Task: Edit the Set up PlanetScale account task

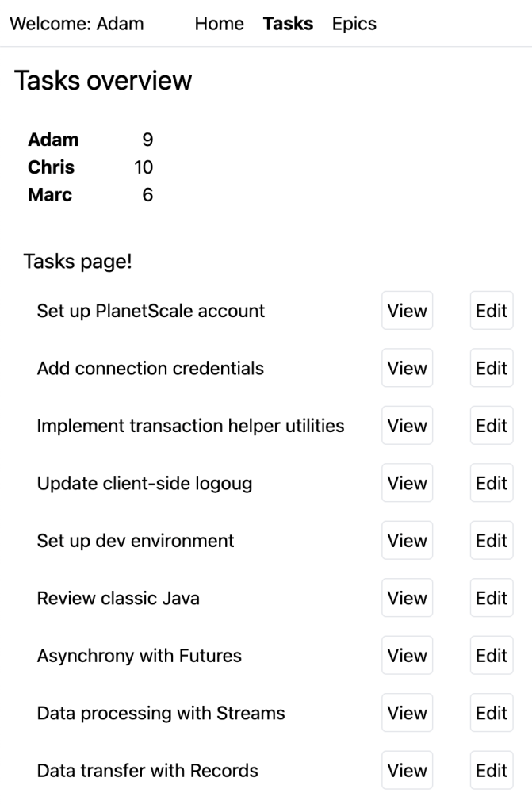Action: tap(492, 311)
